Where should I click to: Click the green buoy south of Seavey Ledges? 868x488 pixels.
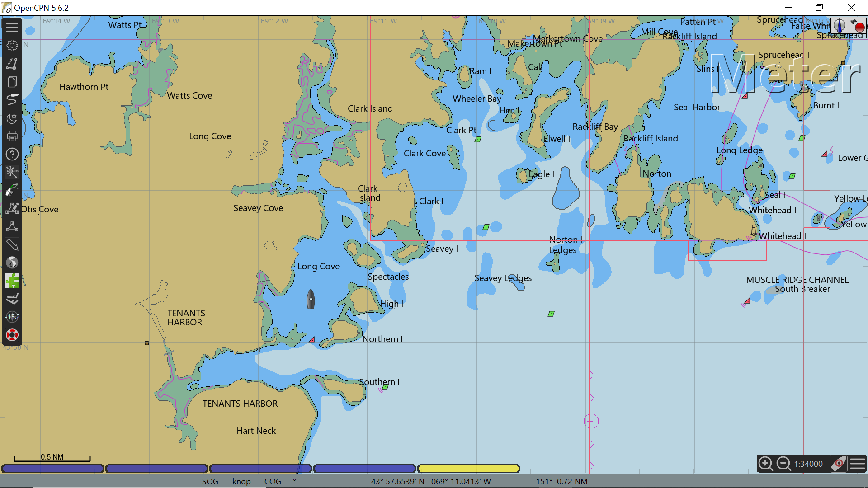coord(551,314)
